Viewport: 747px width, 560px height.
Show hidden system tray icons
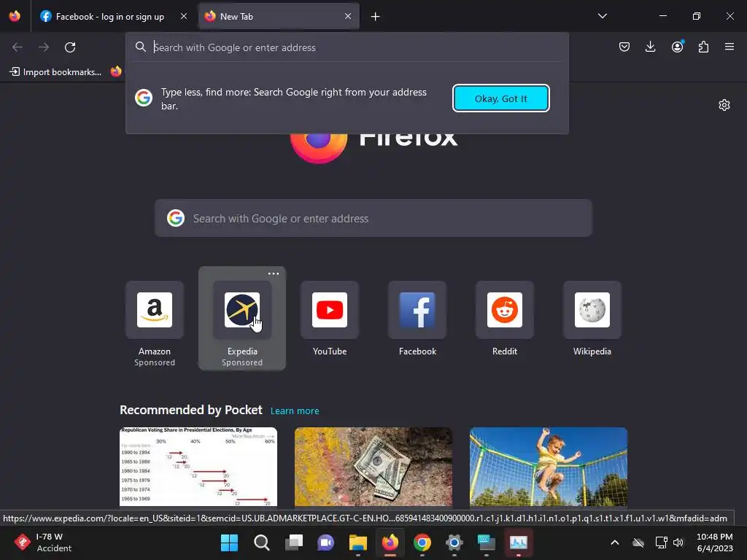(615, 542)
